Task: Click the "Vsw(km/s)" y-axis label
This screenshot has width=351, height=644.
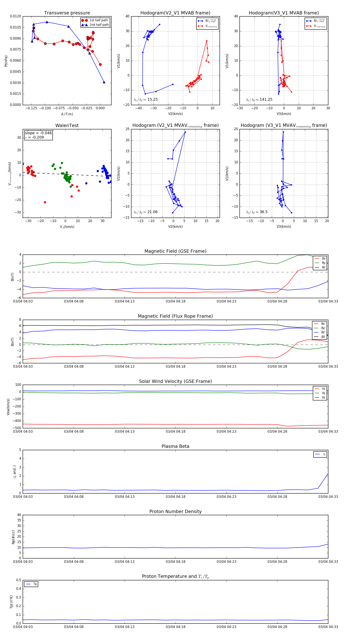Action: [x=8, y=407]
